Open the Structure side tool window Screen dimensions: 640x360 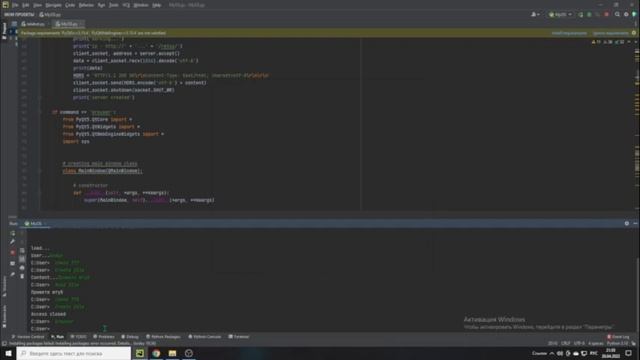(4, 287)
